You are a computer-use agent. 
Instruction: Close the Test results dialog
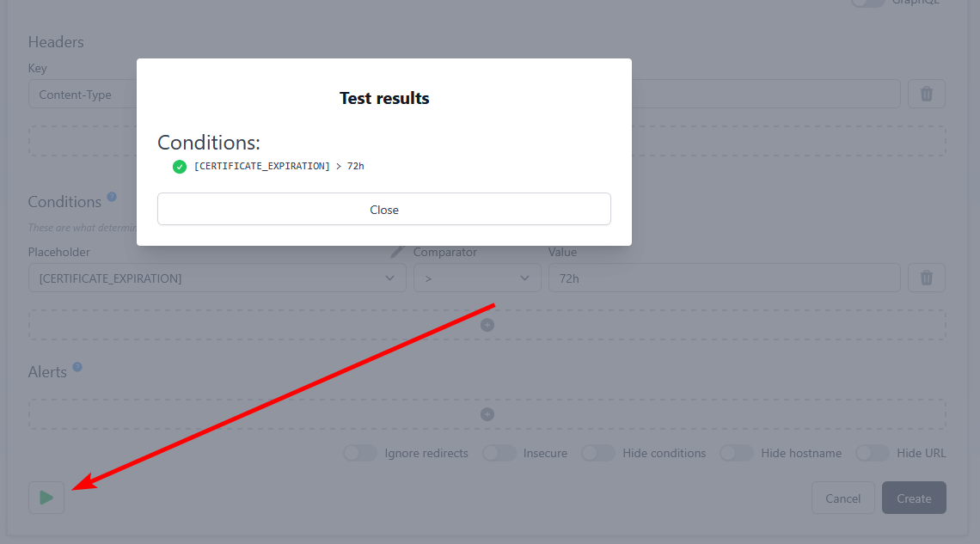click(383, 210)
